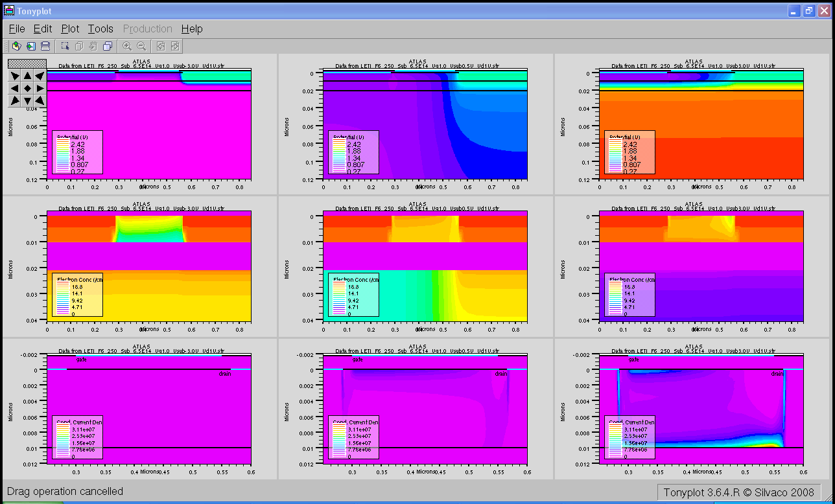Click the bottom-left diagonal arrow in pan pad
The height and width of the screenshot is (504, 835).
[14, 100]
